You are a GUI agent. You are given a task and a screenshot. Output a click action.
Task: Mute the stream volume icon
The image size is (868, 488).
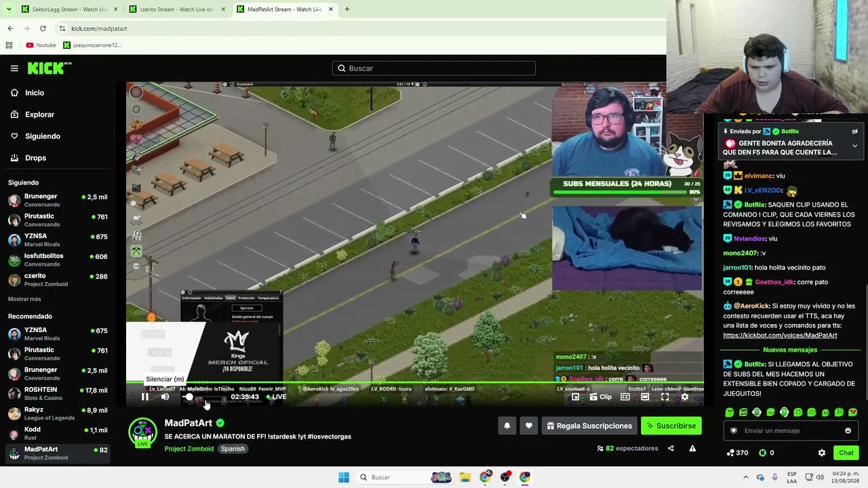[165, 397]
